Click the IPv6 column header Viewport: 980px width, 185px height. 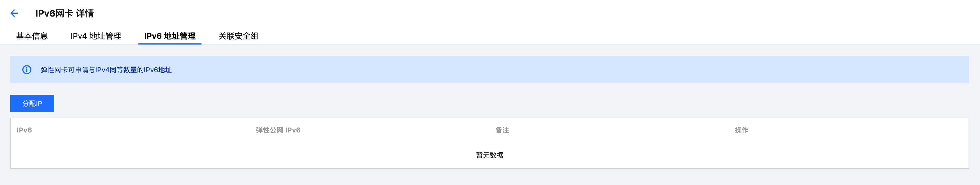tap(24, 130)
